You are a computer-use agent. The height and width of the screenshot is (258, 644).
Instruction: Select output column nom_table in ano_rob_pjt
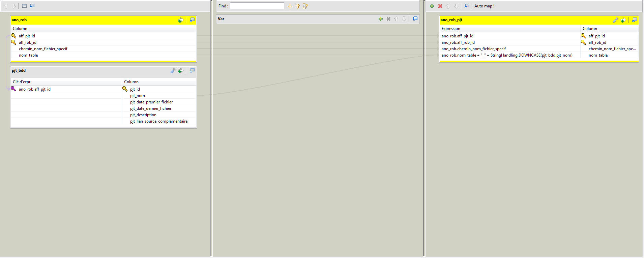coord(610,55)
